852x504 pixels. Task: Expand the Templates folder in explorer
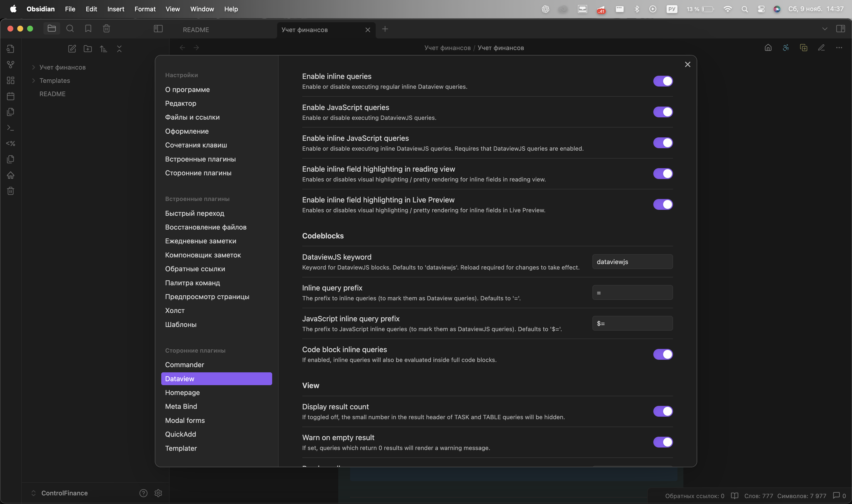pos(55,80)
